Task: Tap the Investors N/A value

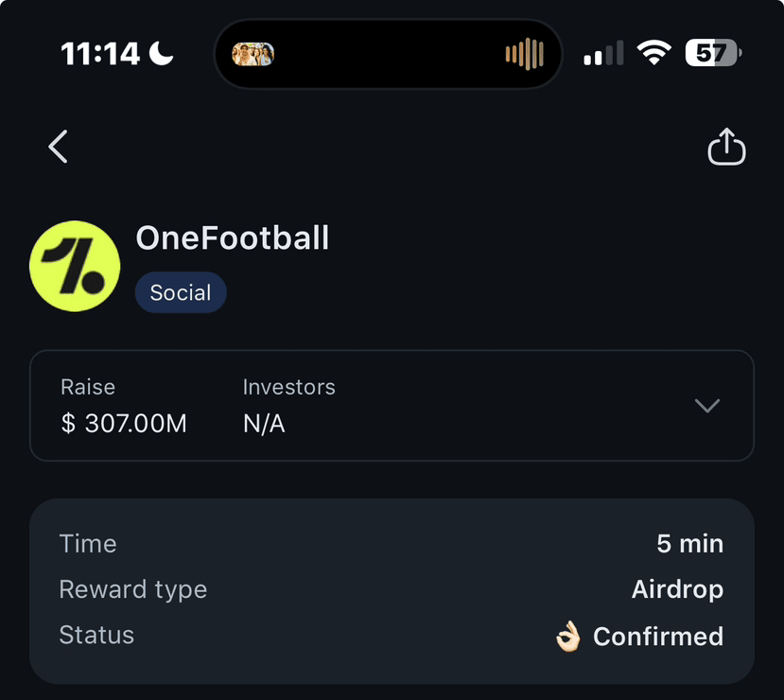Action: (264, 423)
